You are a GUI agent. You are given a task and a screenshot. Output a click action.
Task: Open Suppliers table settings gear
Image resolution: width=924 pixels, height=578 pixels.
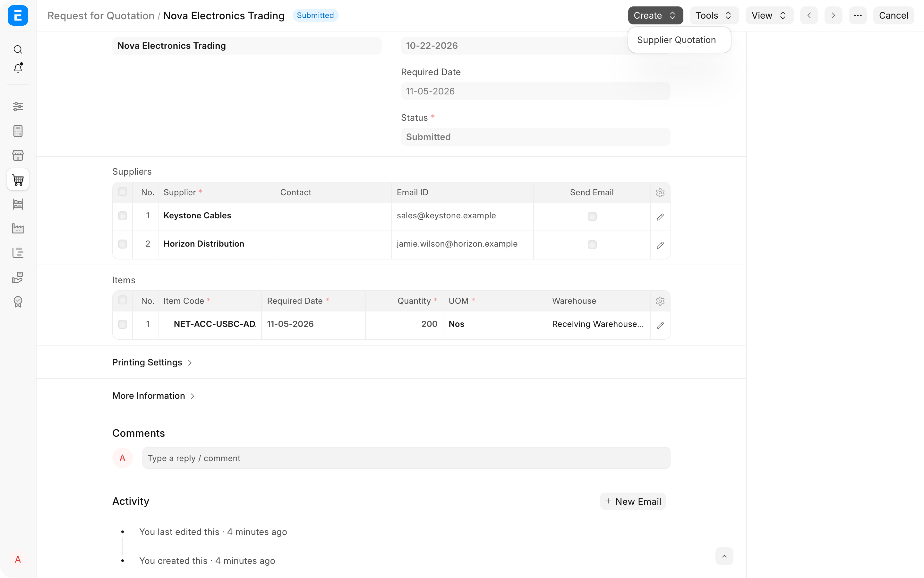point(660,193)
